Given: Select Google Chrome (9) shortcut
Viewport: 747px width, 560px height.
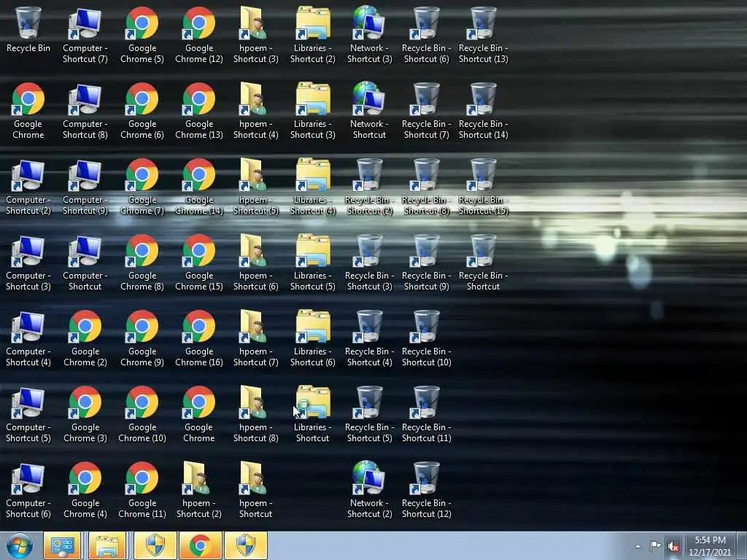Looking at the screenshot, I should point(142,338).
